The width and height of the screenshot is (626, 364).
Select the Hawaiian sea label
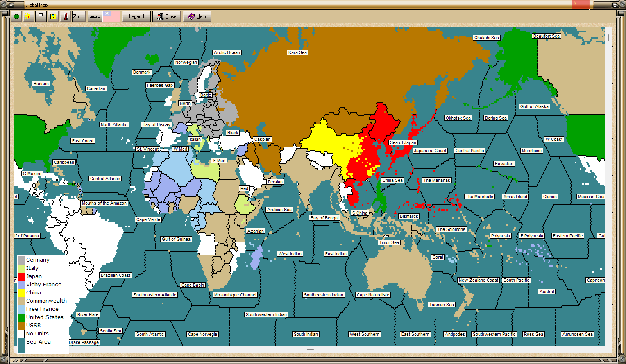[504, 164]
